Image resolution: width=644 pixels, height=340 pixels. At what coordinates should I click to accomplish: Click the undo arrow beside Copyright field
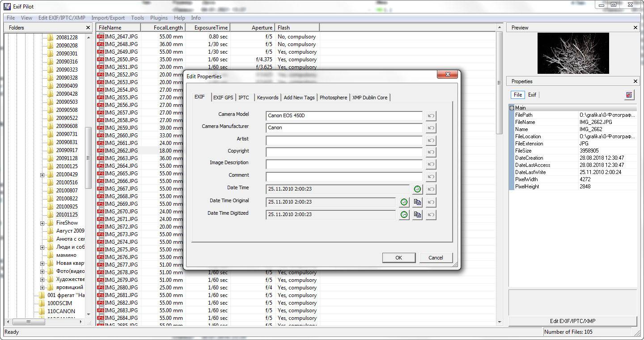[431, 153]
